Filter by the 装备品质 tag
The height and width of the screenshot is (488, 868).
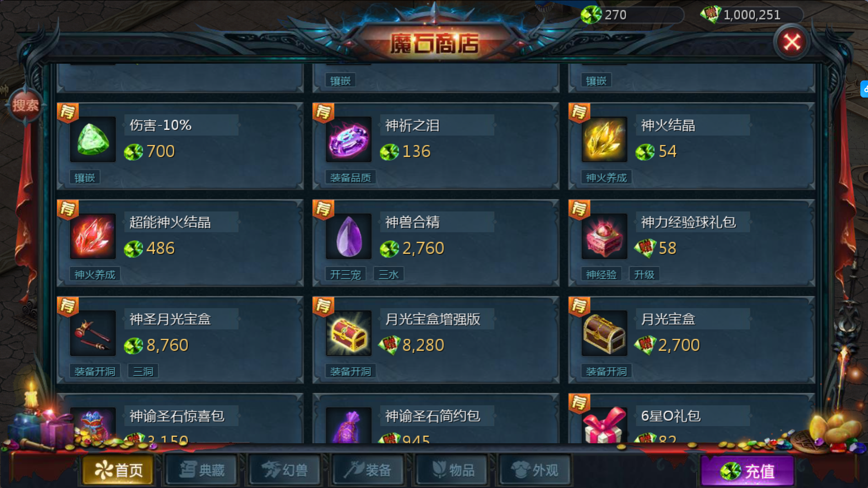coord(350,178)
